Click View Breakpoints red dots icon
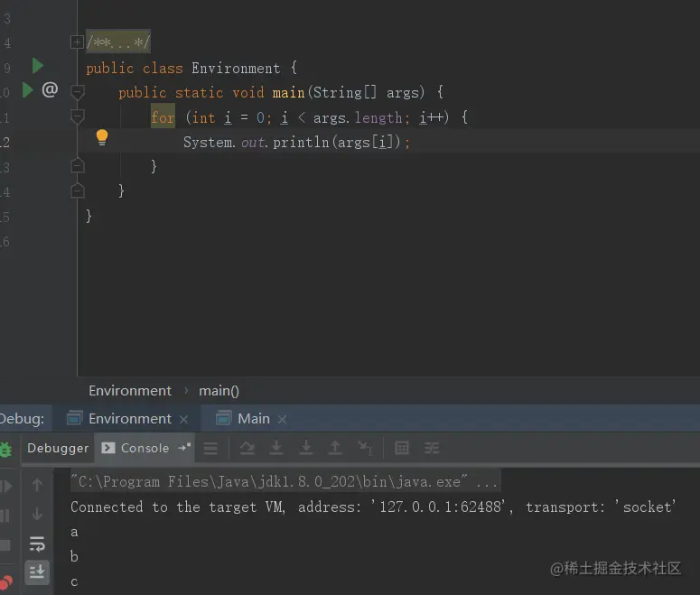 [x=6, y=582]
